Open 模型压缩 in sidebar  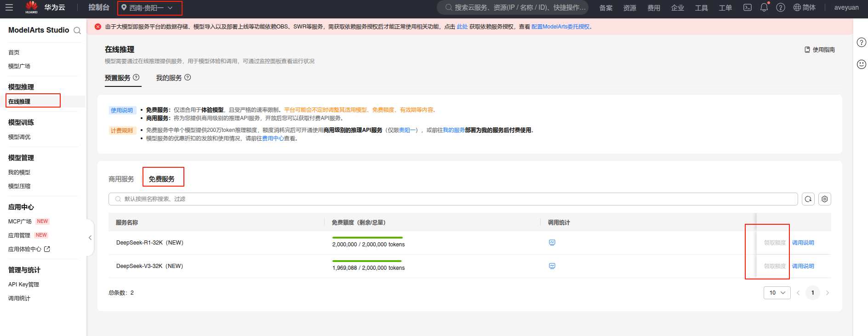19,186
